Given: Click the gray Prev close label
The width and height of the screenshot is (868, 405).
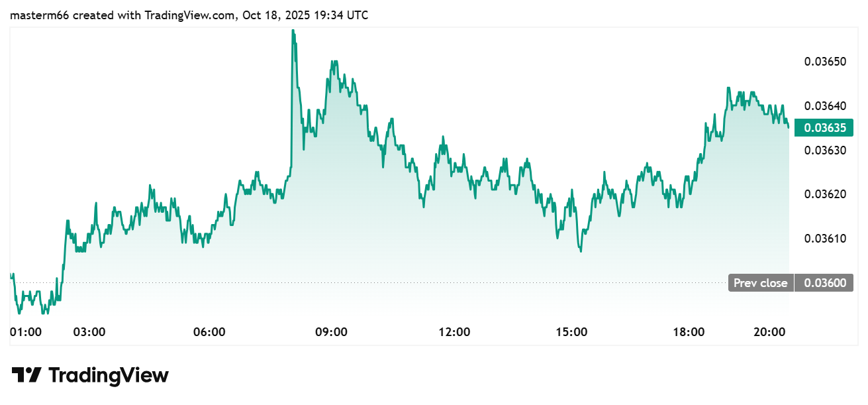Looking at the screenshot, I should 761,283.
